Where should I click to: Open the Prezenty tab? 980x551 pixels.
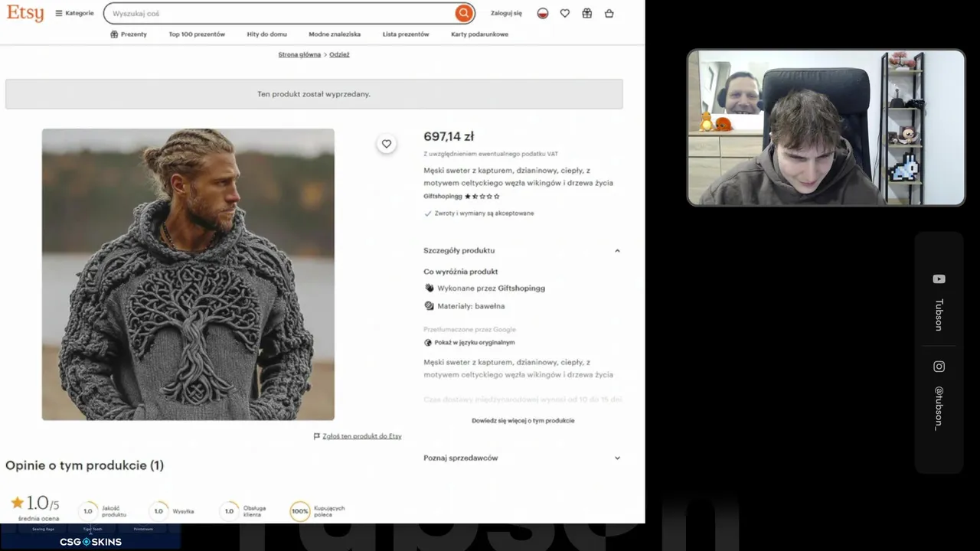coord(129,34)
